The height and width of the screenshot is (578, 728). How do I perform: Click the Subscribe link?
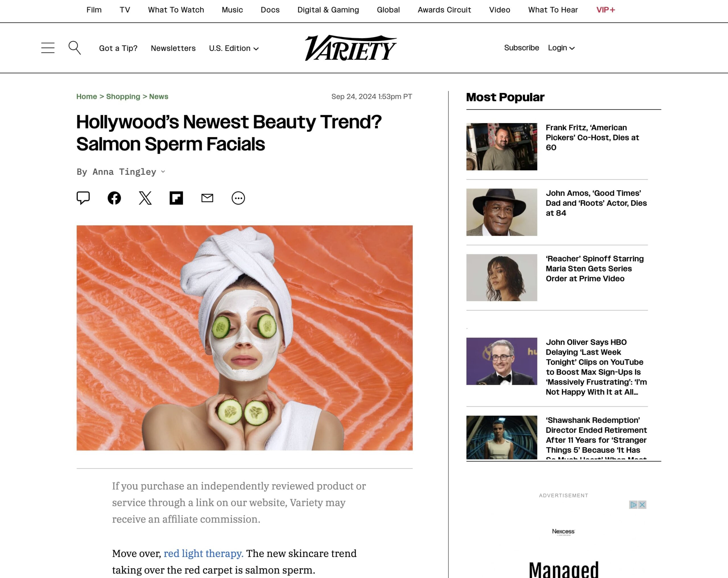click(521, 48)
